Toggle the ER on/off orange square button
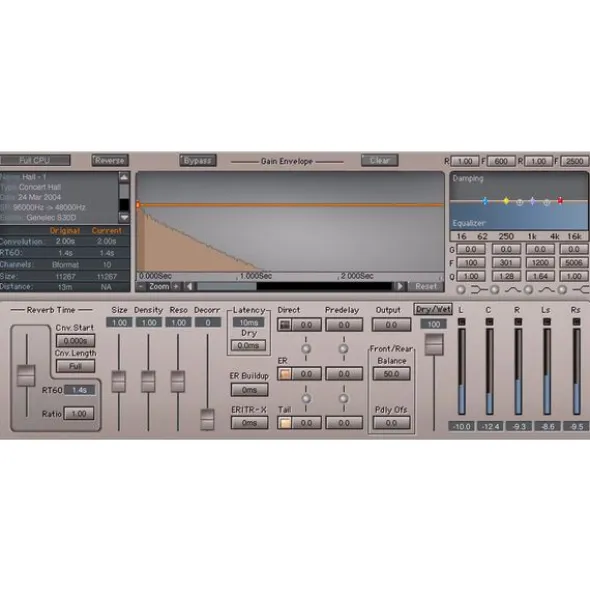The height and width of the screenshot is (591, 590). click(x=285, y=374)
